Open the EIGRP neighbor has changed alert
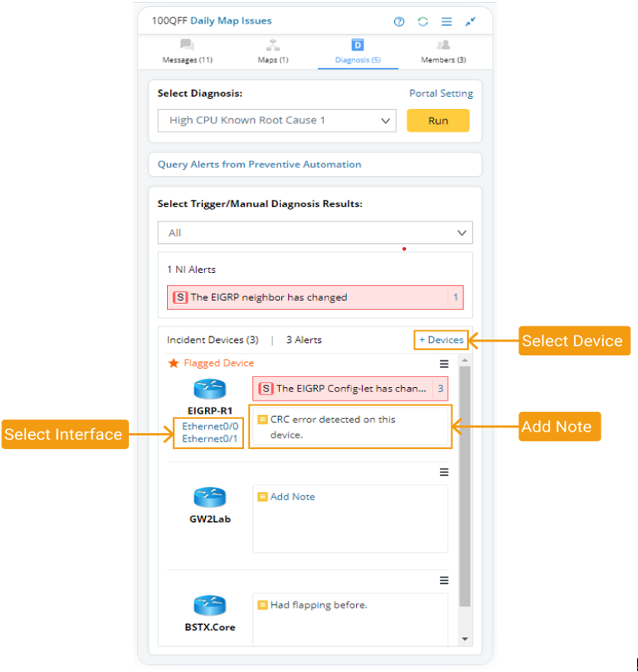The height and width of the screenshot is (672, 638). 315,297
